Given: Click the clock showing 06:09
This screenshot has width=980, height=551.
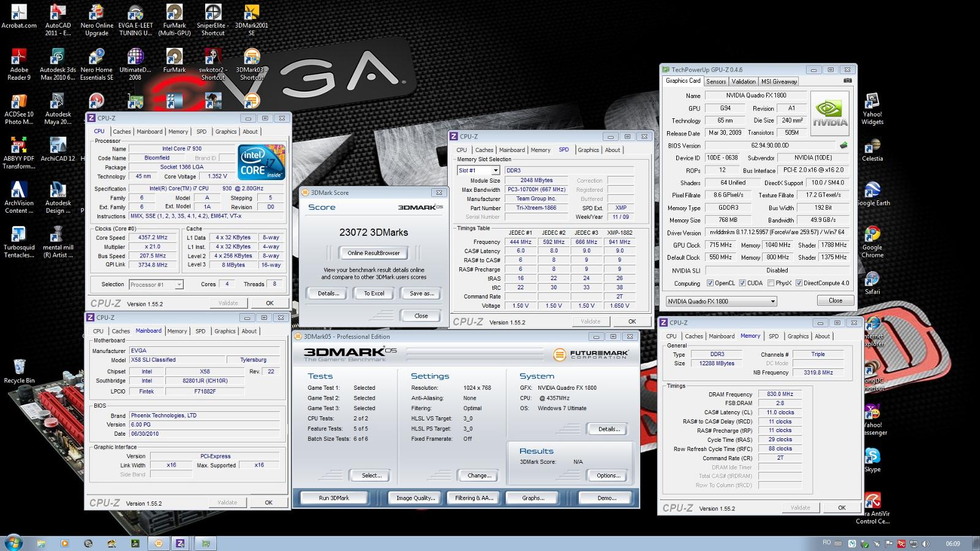Looking at the screenshot, I should point(952,544).
